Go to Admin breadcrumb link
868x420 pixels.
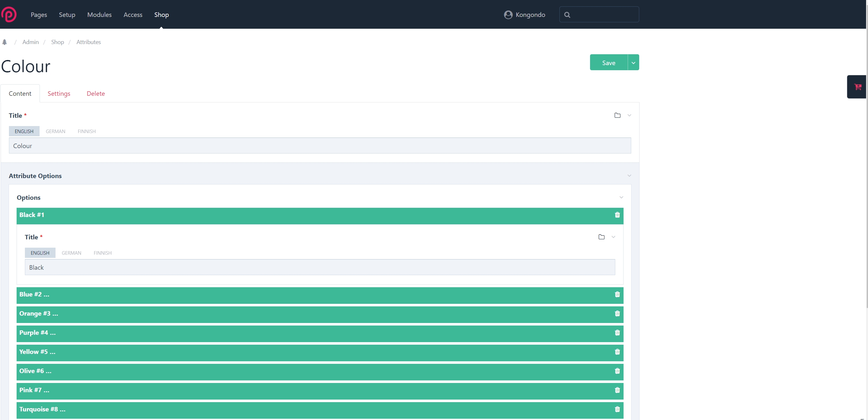[30, 42]
